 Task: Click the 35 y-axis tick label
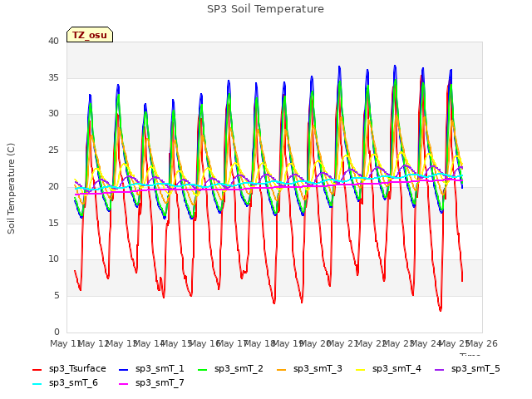coord(53,77)
